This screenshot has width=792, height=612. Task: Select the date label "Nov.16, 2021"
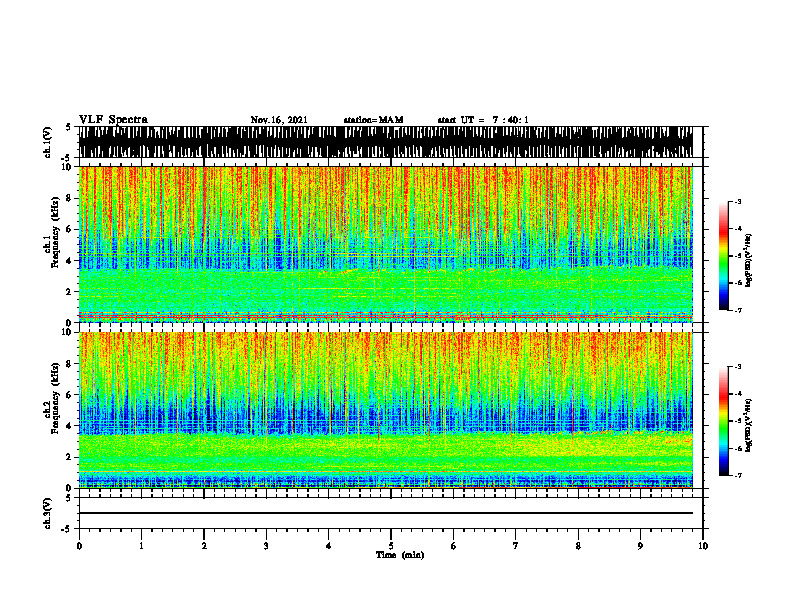279,120
